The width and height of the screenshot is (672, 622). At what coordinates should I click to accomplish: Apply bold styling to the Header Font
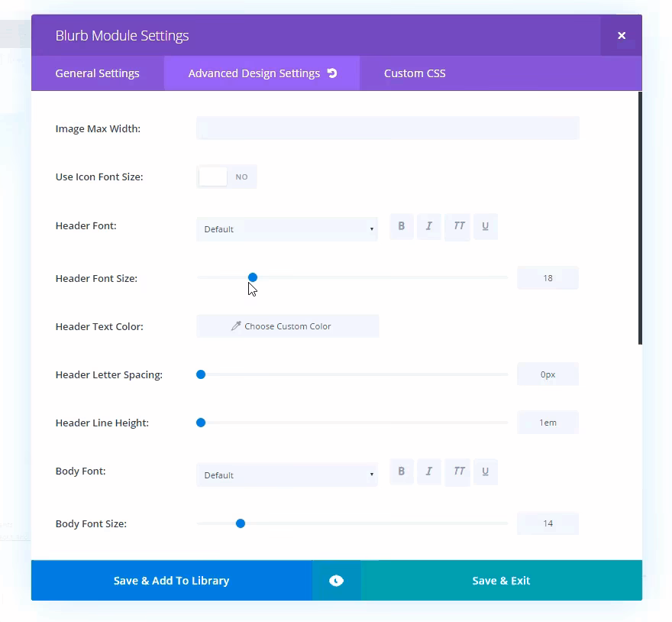click(401, 226)
